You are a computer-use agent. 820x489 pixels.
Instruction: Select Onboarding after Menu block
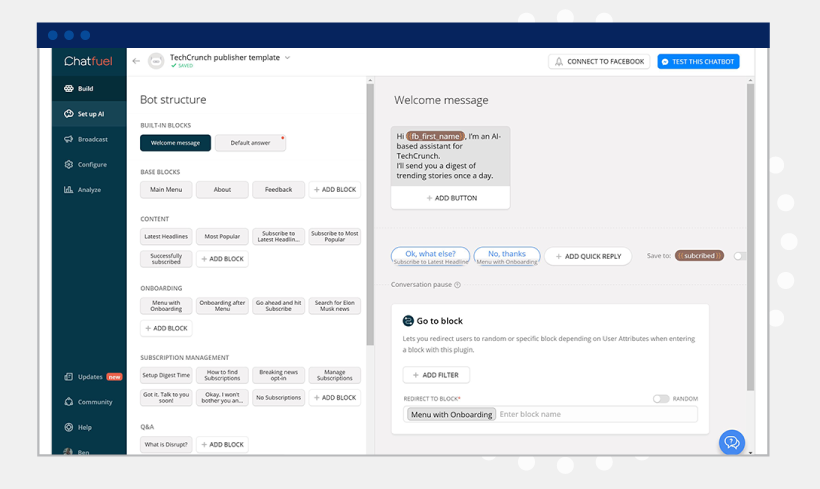coord(222,306)
